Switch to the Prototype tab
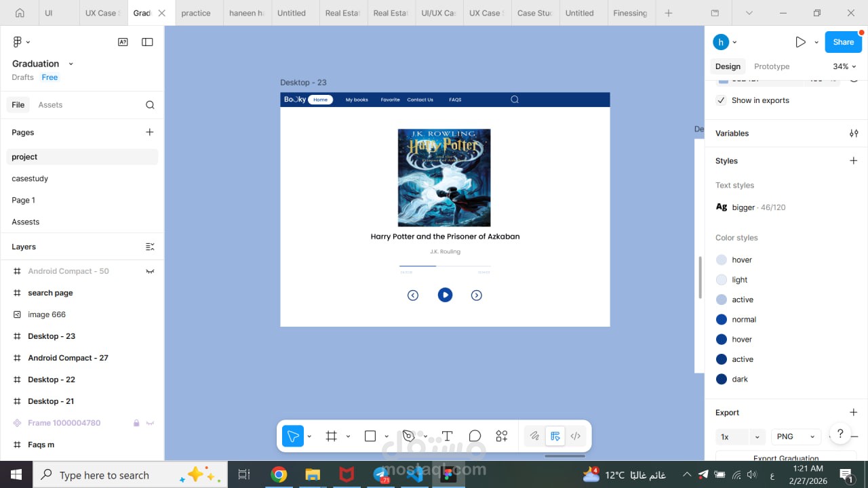868x488 pixels. coord(772,66)
